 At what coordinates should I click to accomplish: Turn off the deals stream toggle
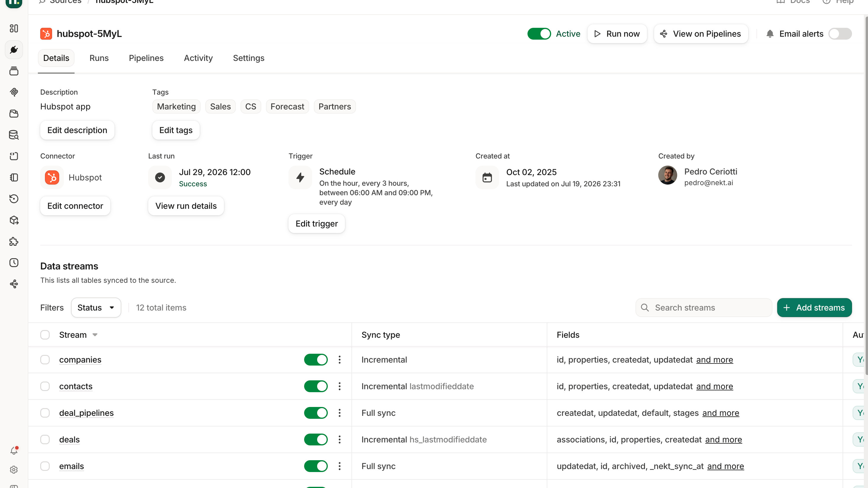click(x=316, y=439)
